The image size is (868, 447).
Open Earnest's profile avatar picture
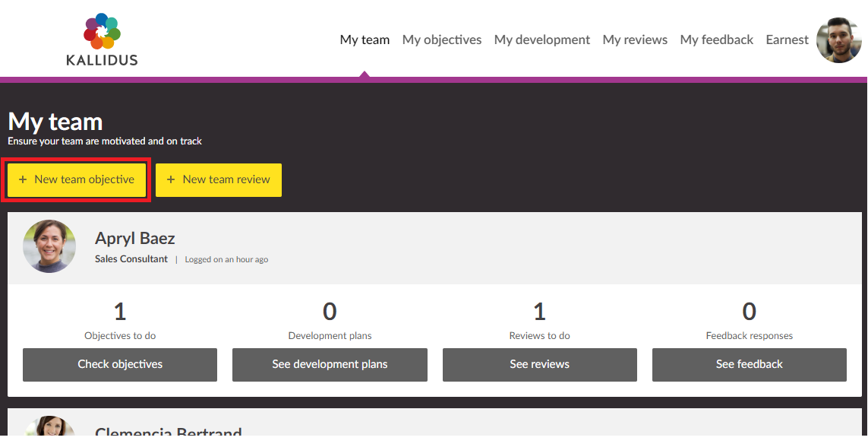click(x=838, y=40)
